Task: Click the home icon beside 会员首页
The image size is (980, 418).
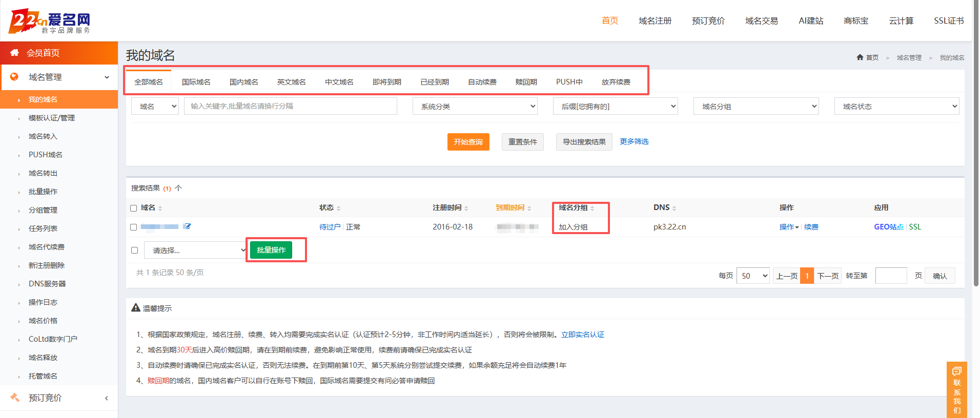Action: [x=14, y=53]
